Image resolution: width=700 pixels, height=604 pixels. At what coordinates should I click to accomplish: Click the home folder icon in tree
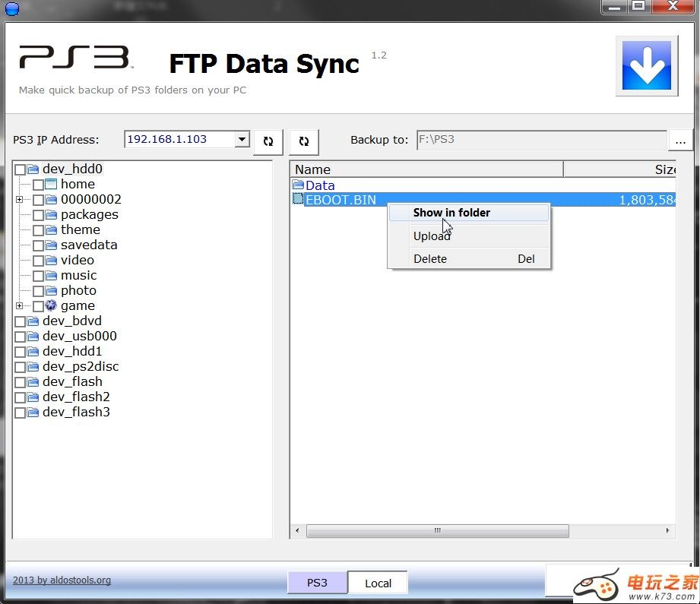pyautogui.click(x=51, y=184)
